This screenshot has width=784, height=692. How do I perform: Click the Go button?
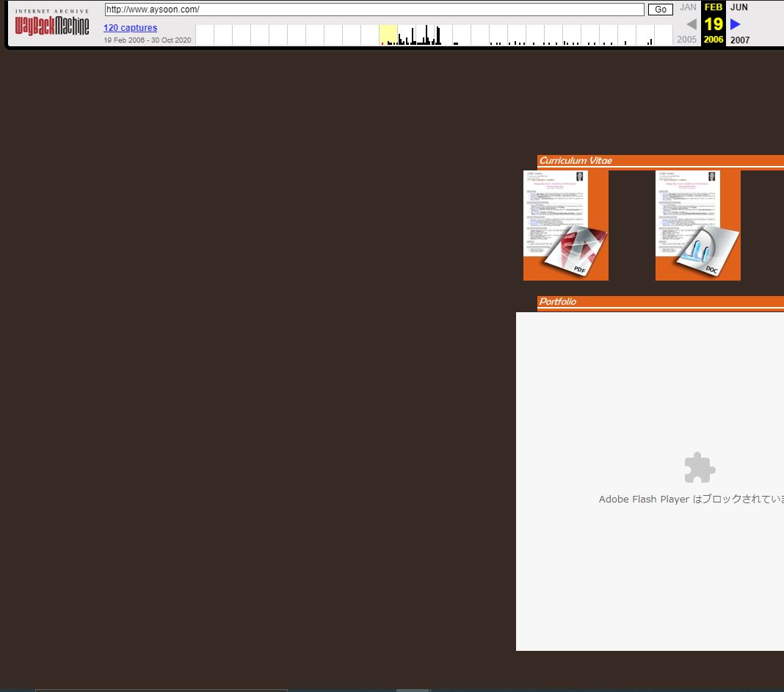click(x=660, y=10)
